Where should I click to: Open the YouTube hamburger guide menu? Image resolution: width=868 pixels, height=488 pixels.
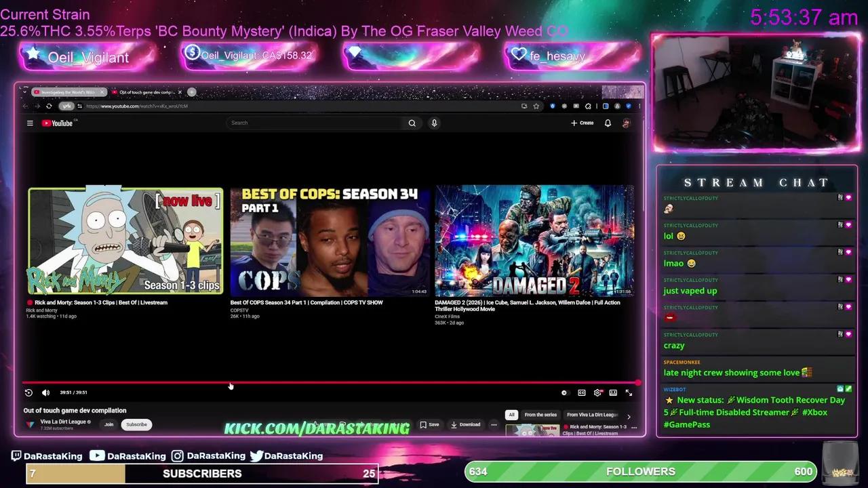pyautogui.click(x=30, y=123)
